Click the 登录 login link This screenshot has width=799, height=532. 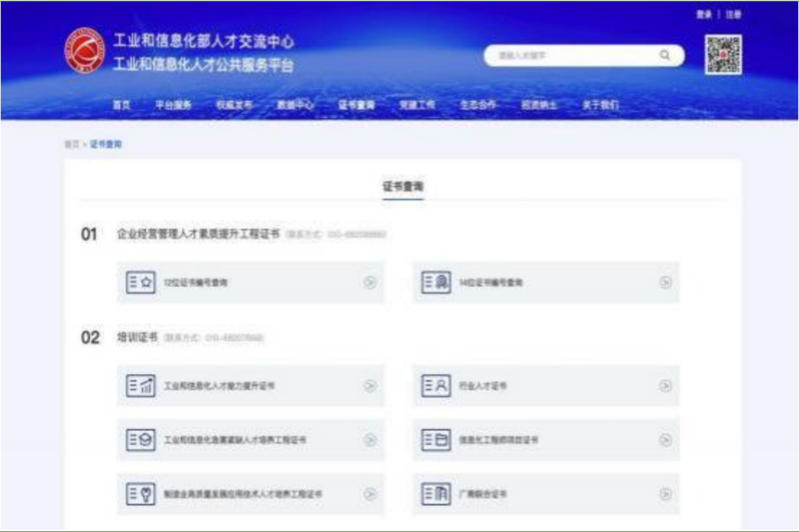point(704,14)
